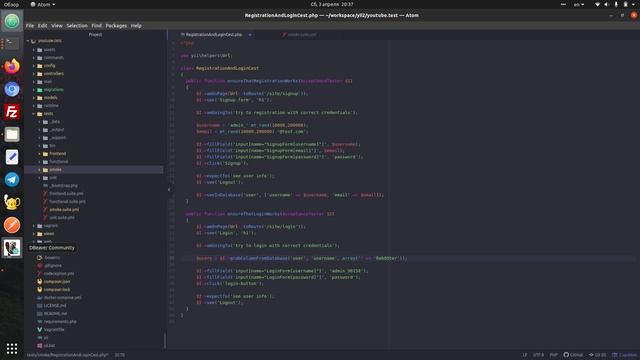
Task: Click the docker-compose.yml file icon
Action: pos(40,298)
